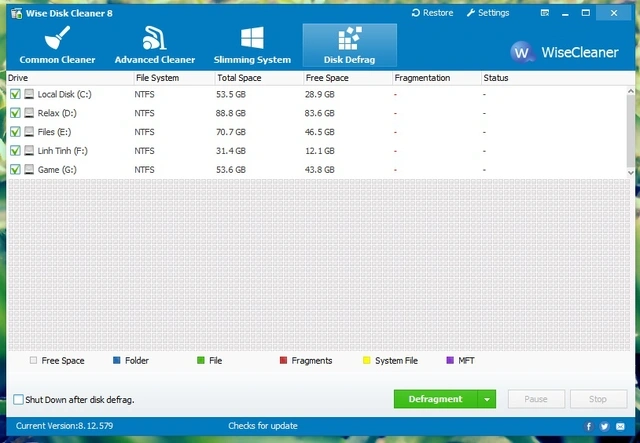Select the Game (G:) drive name
Screen dimensions: 640x443
click(x=57, y=169)
